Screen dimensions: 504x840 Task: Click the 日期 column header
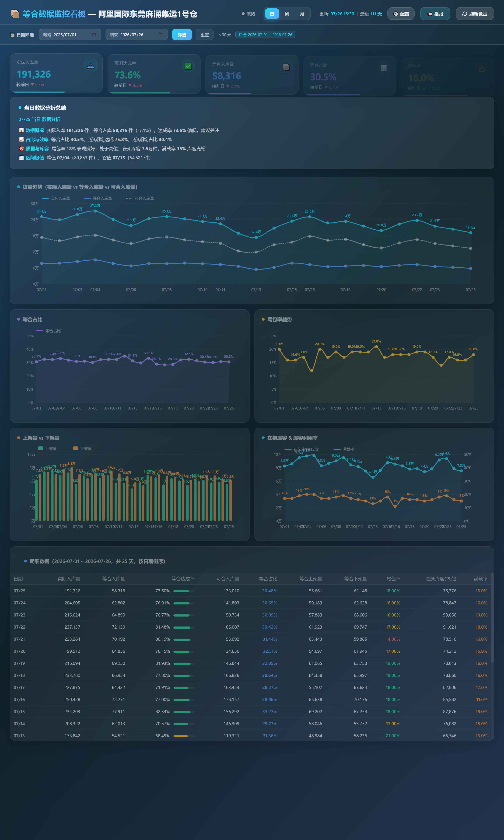pyautogui.click(x=18, y=579)
